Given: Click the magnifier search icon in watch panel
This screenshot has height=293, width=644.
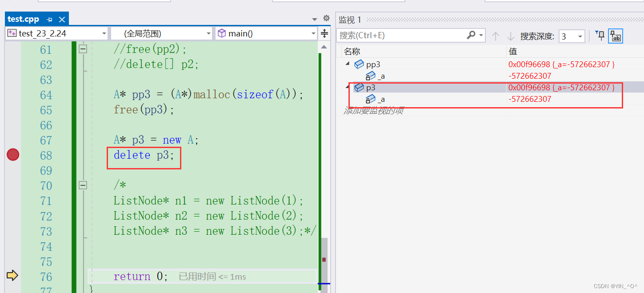Looking at the screenshot, I should coord(471,35).
